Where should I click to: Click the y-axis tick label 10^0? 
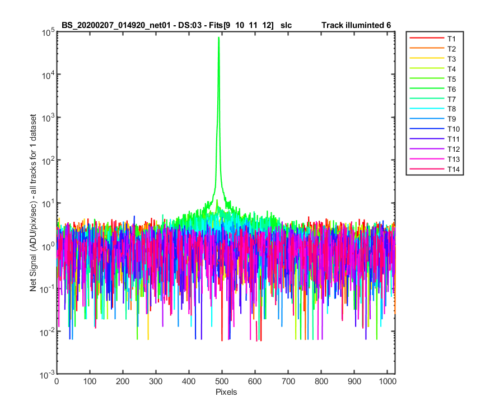click(48, 246)
